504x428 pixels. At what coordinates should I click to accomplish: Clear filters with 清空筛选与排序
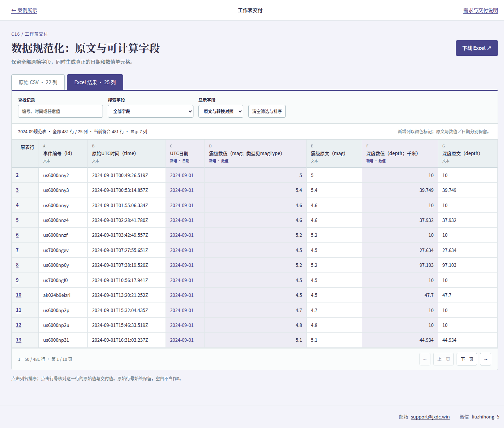267,111
